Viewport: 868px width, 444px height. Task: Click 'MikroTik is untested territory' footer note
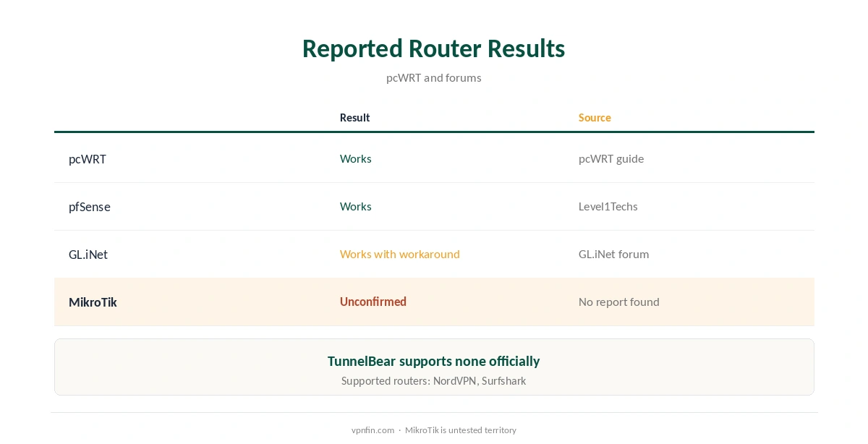pyautogui.click(x=461, y=430)
